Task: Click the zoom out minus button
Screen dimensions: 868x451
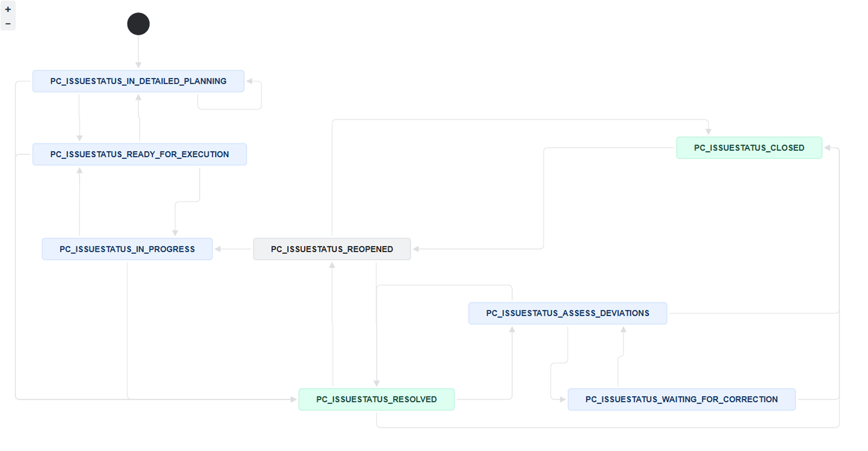Action: coord(8,24)
